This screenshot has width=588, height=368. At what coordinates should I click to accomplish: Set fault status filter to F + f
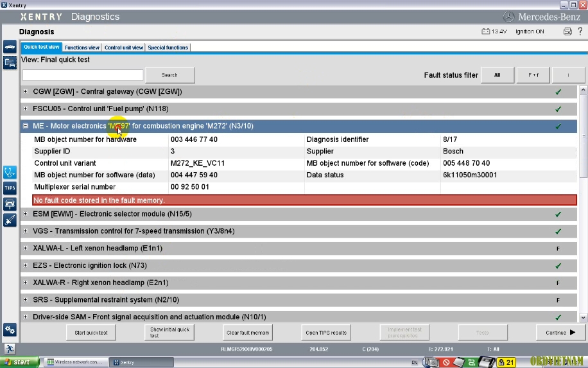pos(533,75)
